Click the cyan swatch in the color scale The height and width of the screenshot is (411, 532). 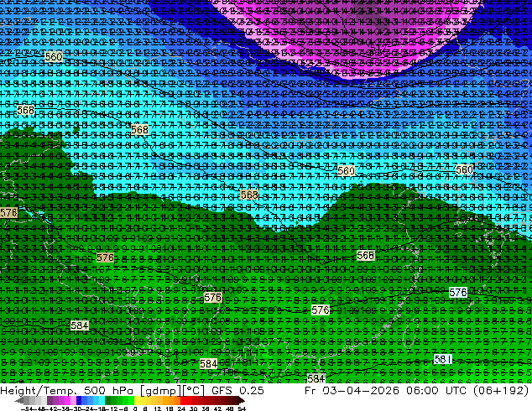[102, 401]
